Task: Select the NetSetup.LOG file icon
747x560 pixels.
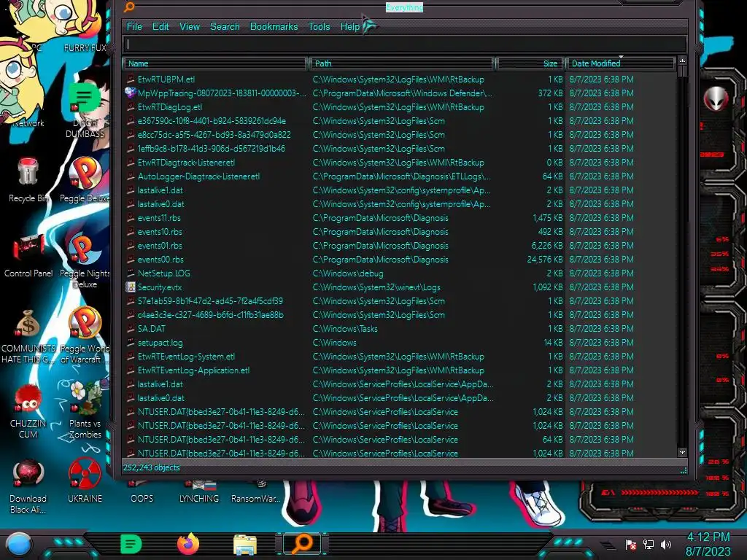Action: pos(131,273)
